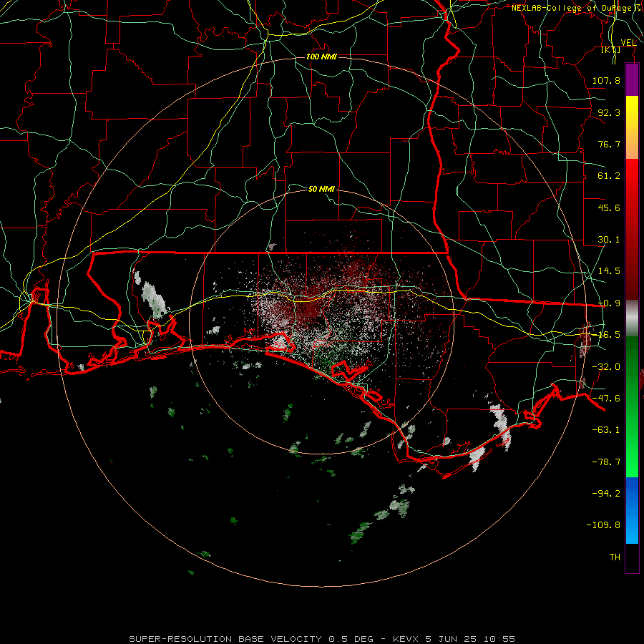Select the -78.7 value on velocity scale

point(606,462)
